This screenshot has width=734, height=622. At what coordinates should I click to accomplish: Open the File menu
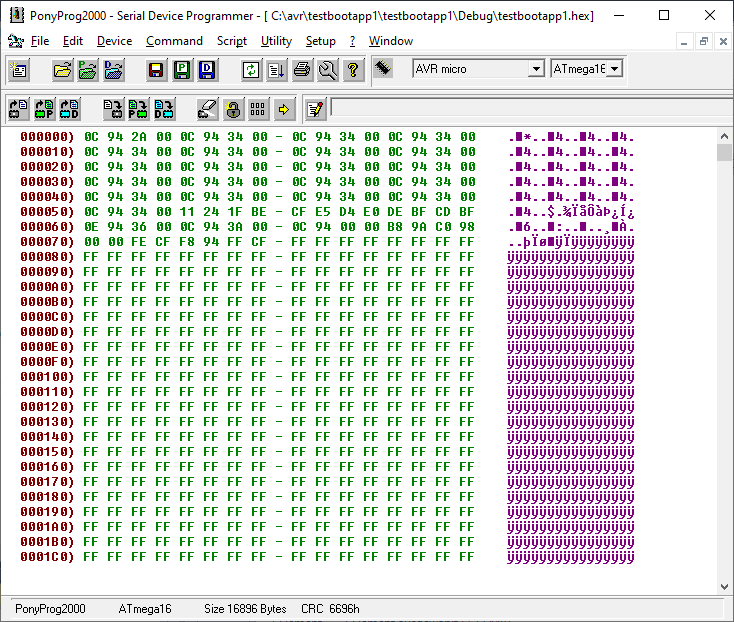click(x=40, y=41)
